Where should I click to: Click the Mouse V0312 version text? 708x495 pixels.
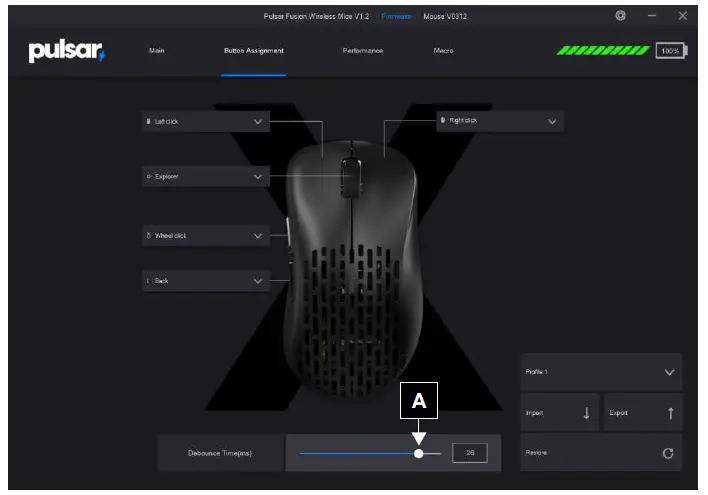[445, 16]
